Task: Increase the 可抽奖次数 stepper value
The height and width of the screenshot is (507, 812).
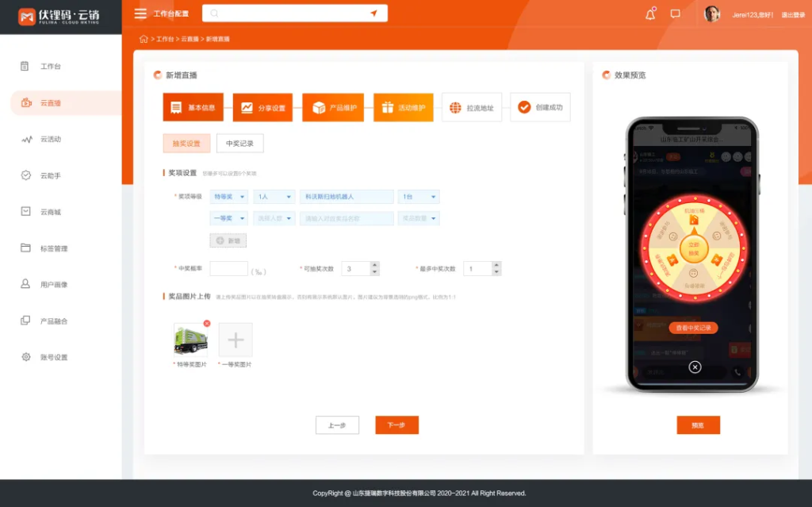Action: tap(374, 265)
